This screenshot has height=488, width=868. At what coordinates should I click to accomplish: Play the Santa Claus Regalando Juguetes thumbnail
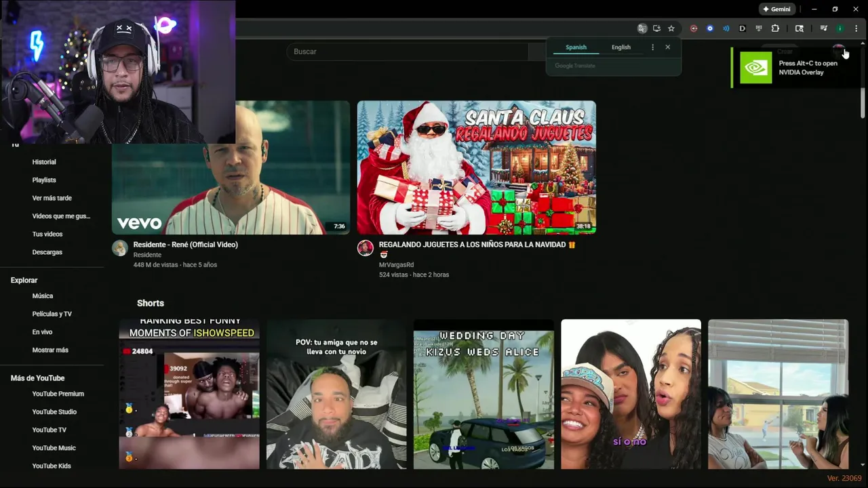(477, 167)
